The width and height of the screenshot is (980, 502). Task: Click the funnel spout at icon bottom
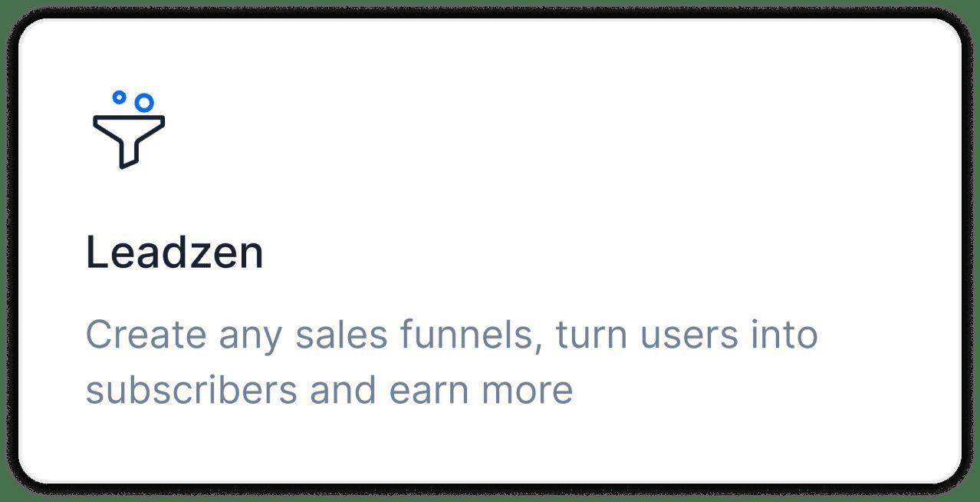tap(128, 157)
